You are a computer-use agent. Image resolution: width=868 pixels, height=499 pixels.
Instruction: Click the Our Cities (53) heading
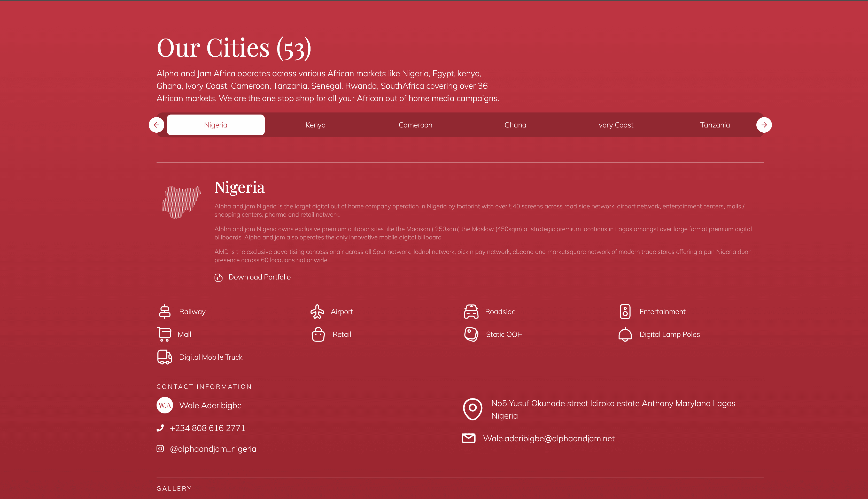pos(234,48)
